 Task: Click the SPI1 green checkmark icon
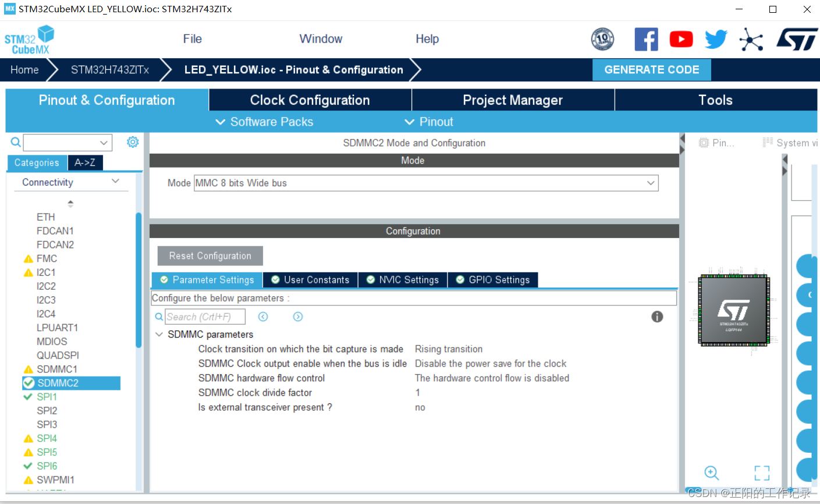[27, 397]
